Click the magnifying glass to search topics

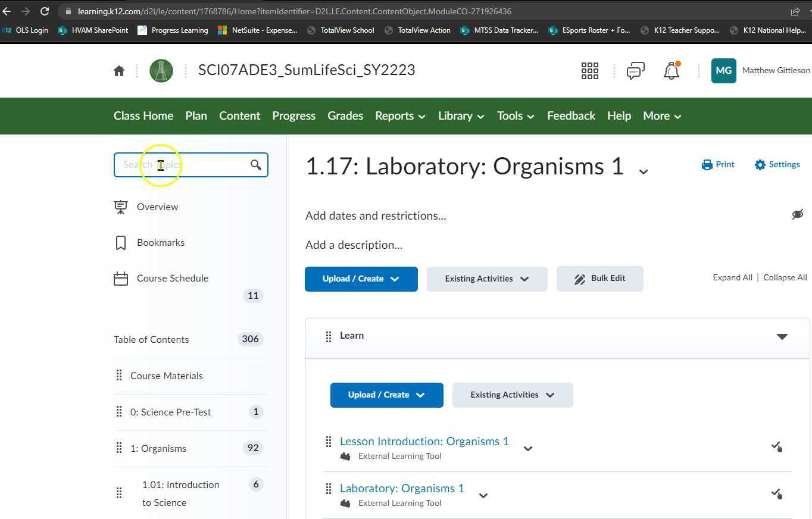tap(255, 165)
